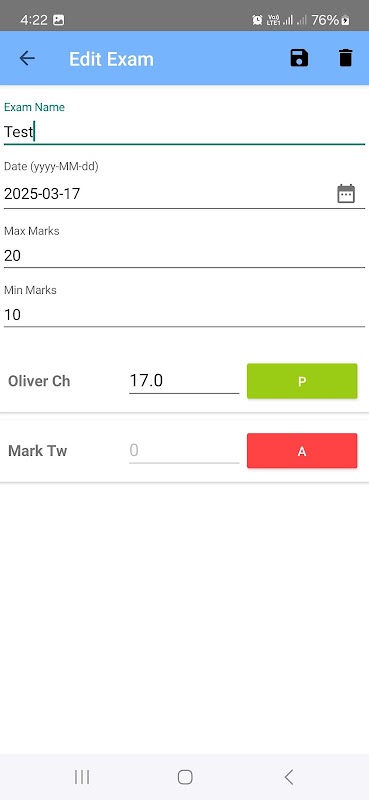
Task: Tap the Oliver Ch student name
Action: pos(39,381)
